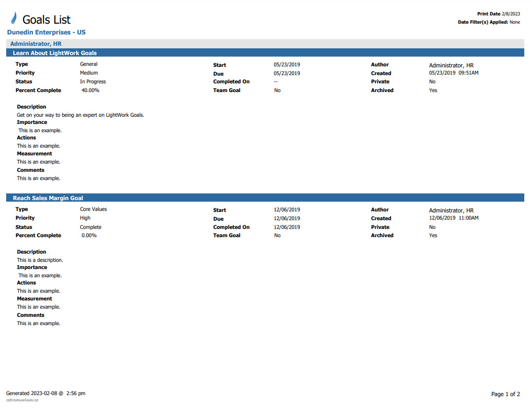Click the LightWork Goals expert description text

81,115
